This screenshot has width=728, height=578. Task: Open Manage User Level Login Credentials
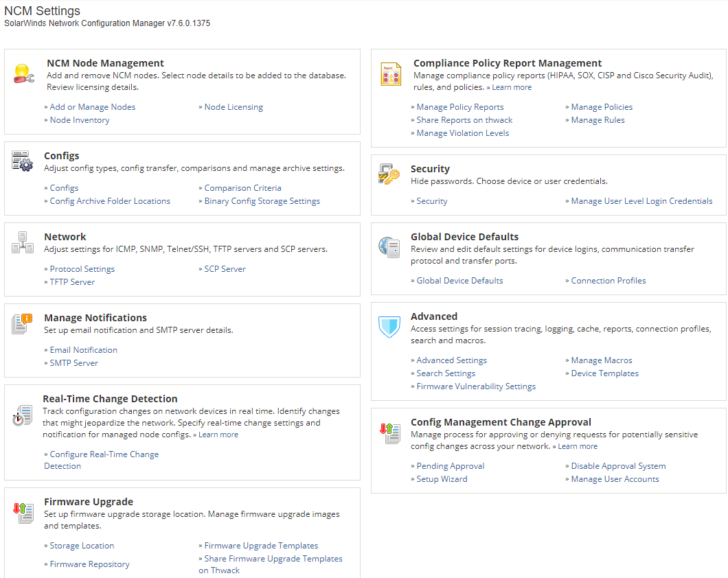click(641, 201)
